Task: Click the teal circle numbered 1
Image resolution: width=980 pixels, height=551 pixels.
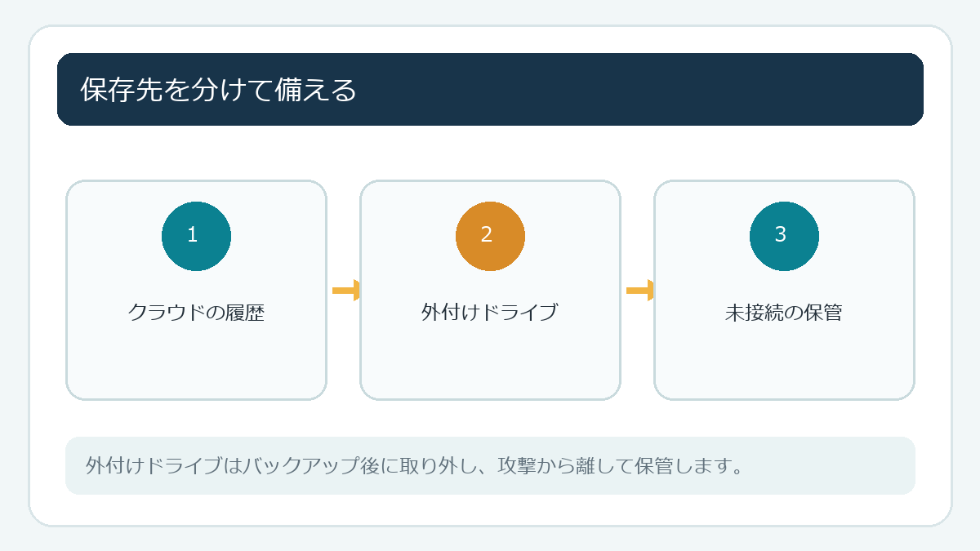Action: 196,236
